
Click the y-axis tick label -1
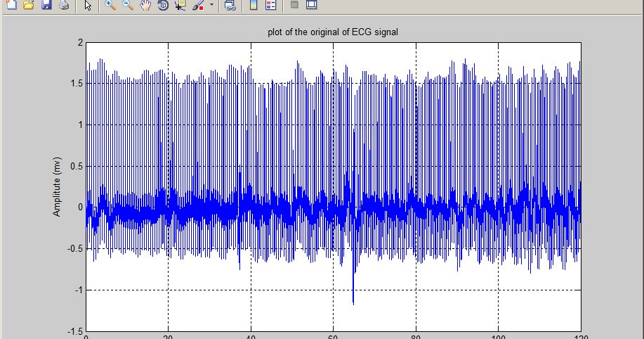click(x=79, y=290)
